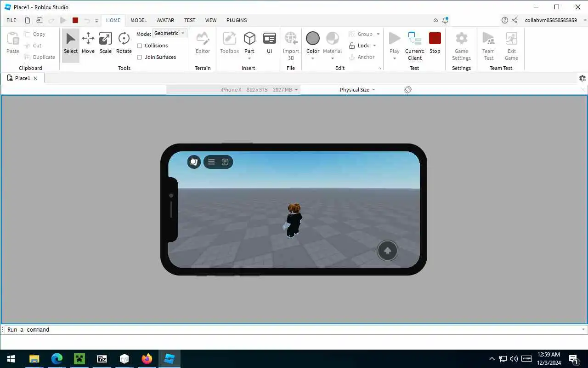Click the share collaboration icon

514,20
